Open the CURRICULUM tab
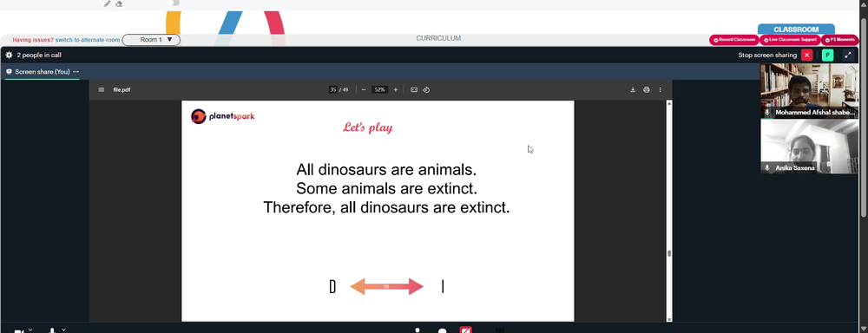 point(438,38)
